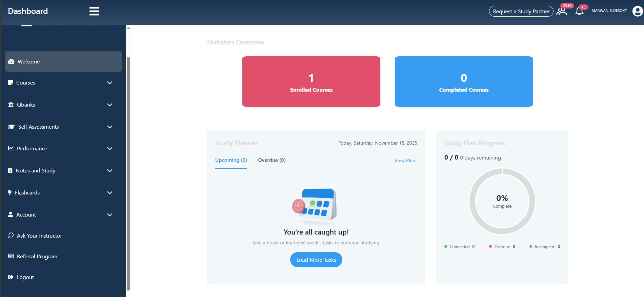
Task: Click the Request a Study Partner button
Action: click(521, 12)
